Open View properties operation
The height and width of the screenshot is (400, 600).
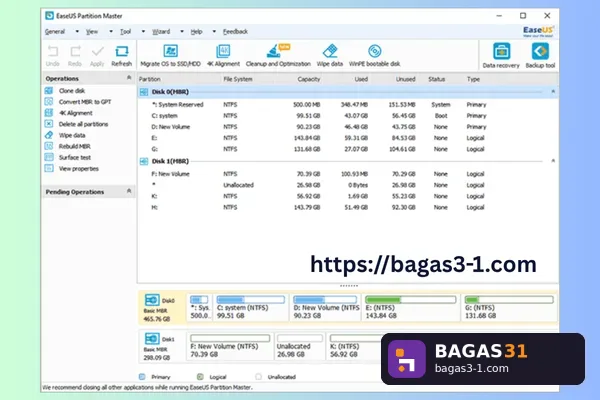pos(78,168)
